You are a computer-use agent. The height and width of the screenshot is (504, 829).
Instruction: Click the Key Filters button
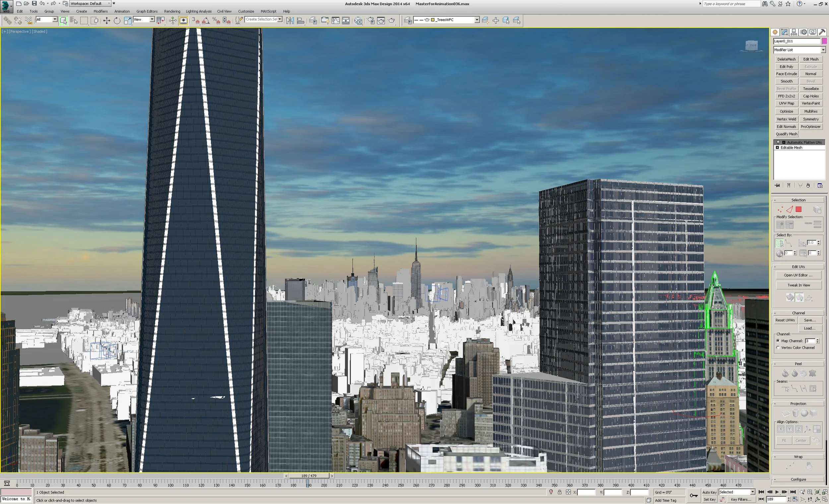[x=741, y=500]
